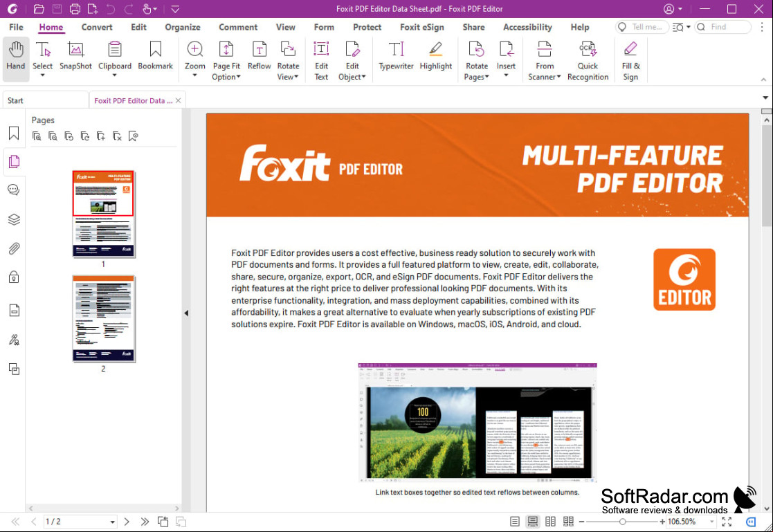Go to the next page arrow
The width and height of the screenshot is (773, 532).
coord(127,522)
